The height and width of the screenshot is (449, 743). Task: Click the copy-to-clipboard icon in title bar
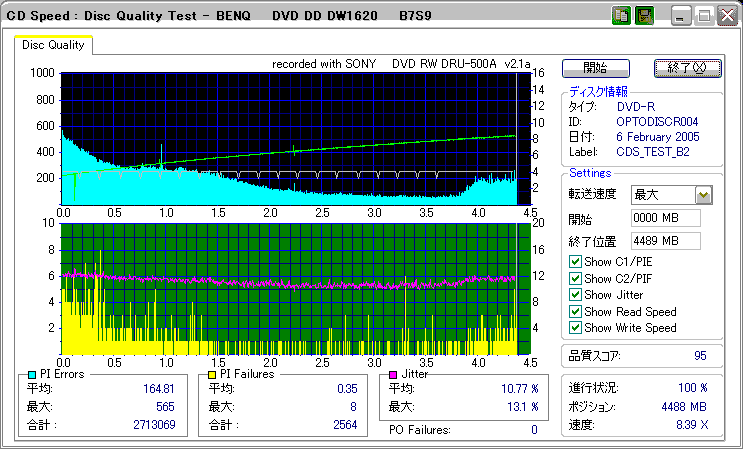[621, 16]
